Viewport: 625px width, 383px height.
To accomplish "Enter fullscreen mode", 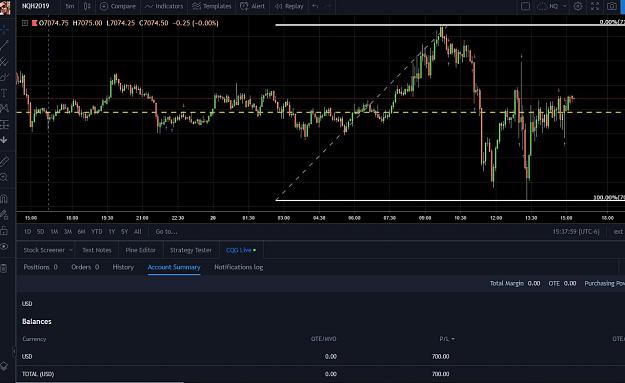I will click(595, 6).
